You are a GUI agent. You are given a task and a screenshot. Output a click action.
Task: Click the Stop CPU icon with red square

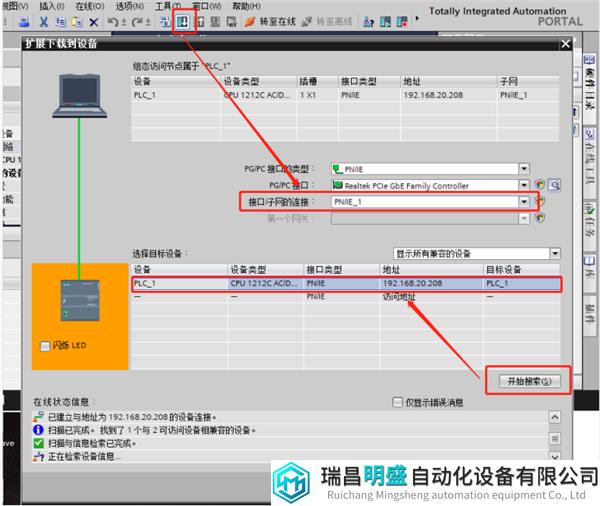(x=402, y=22)
